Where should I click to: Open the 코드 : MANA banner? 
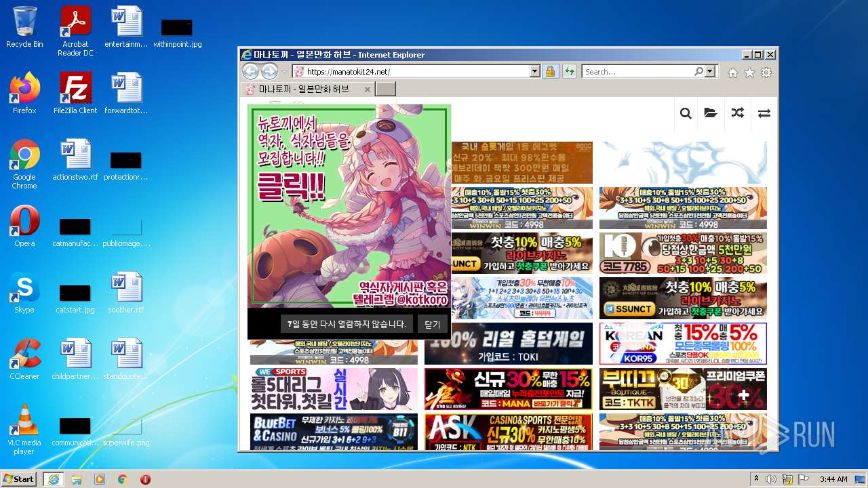509,389
